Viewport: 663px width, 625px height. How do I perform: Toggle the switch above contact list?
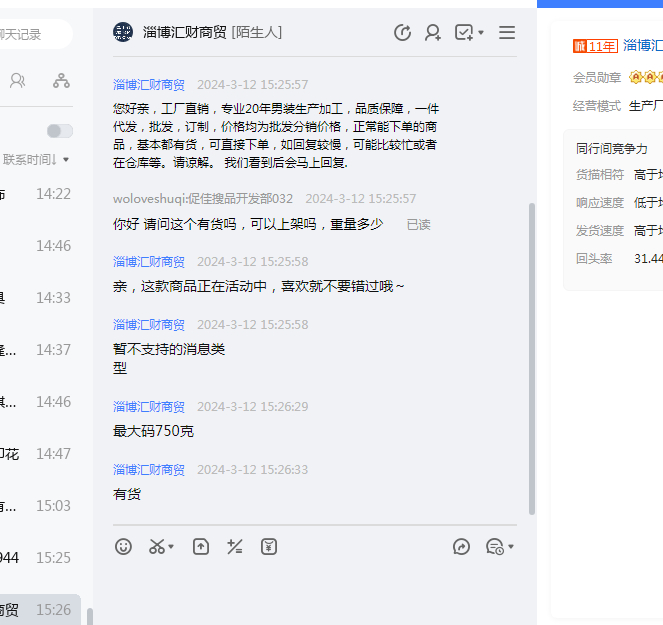(x=59, y=131)
